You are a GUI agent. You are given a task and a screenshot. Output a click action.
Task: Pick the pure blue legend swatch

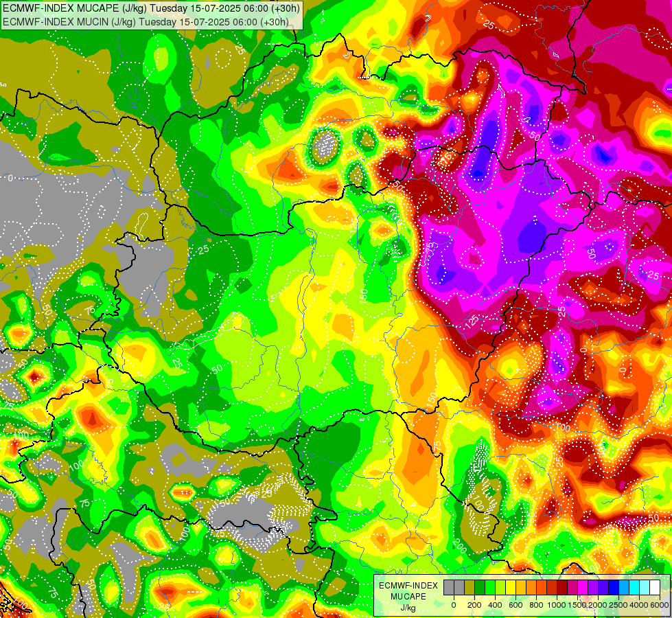[614, 587]
